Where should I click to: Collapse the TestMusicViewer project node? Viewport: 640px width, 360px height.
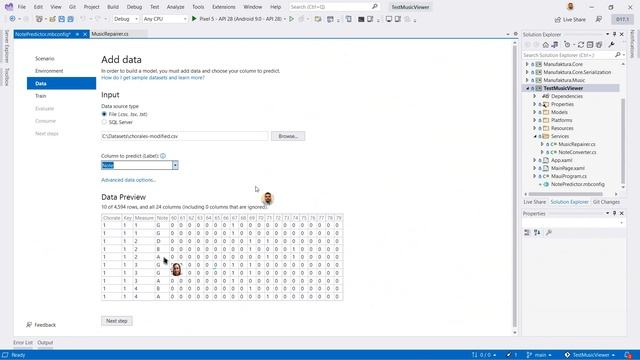pyautogui.click(x=527, y=88)
